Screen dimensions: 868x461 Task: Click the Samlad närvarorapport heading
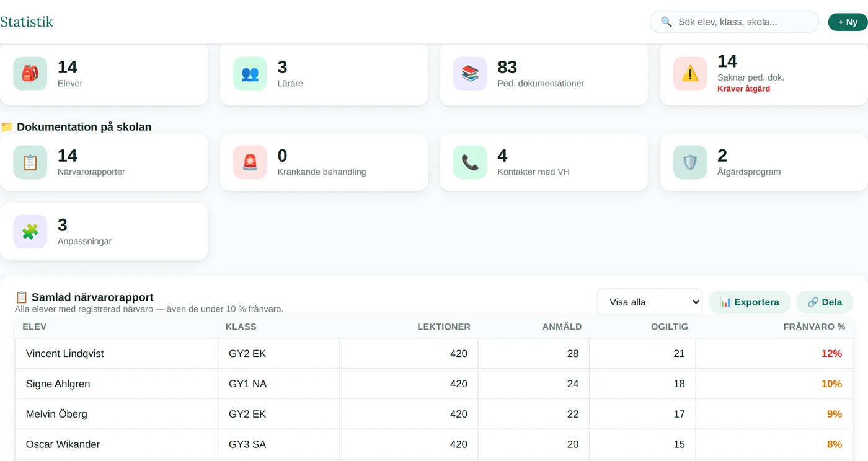[x=84, y=297]
